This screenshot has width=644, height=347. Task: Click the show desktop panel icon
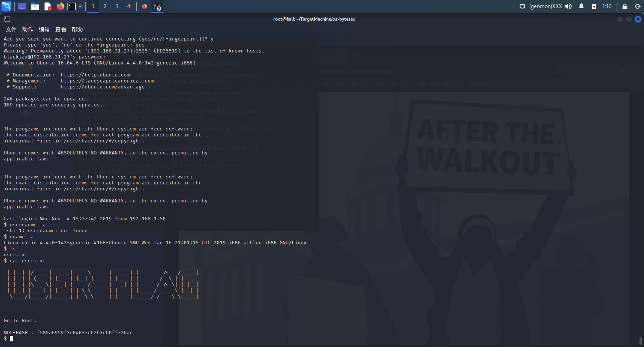tap(22, 6)
